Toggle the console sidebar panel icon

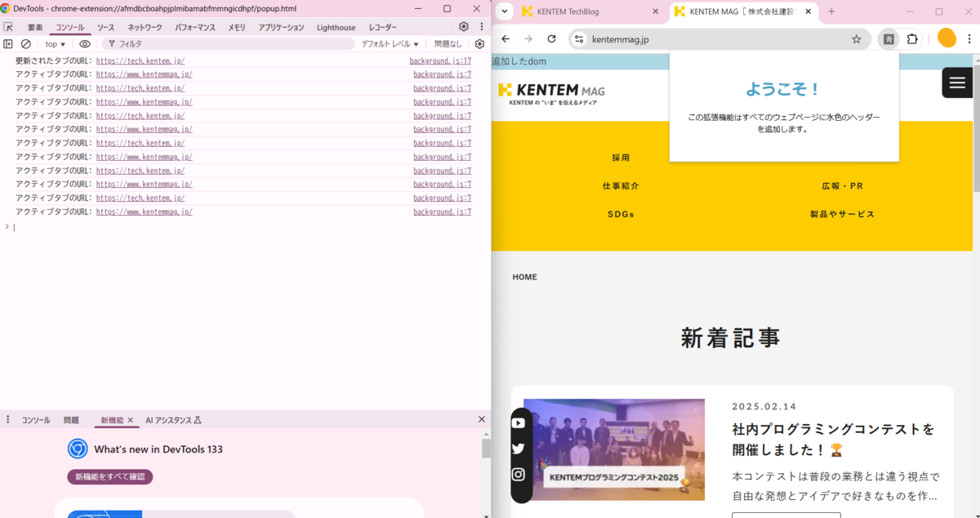[8, 44]
